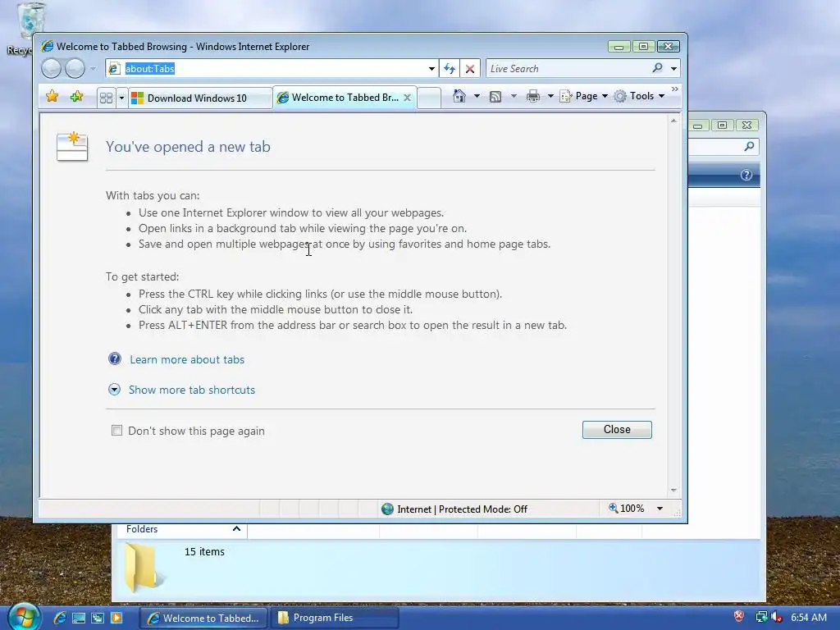
Task: Click the 6:54 AM system clock
Action: pyautogui.click(x=809, y=617)
